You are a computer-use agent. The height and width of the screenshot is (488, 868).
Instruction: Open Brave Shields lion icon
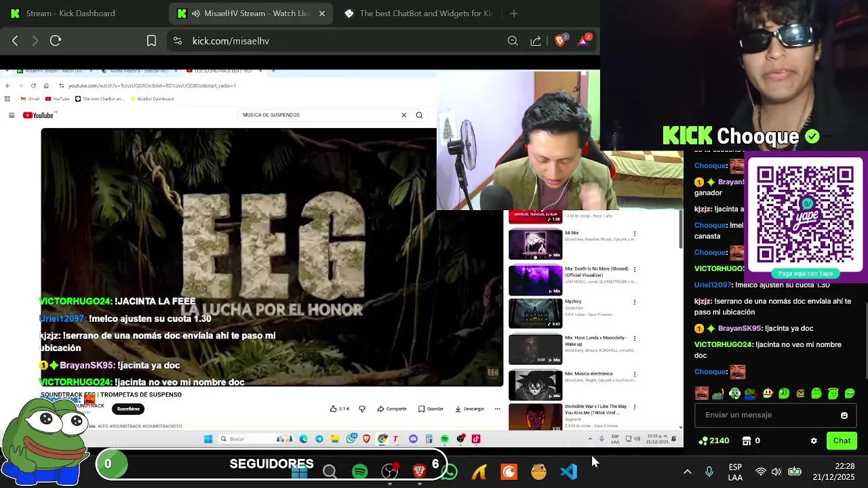(560, 40)
